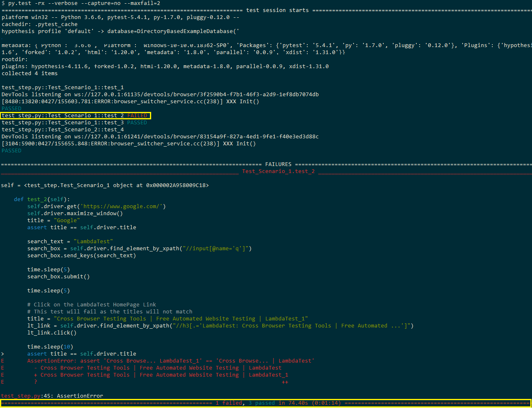Click the AssertionError diff line starting with minus

tap(153, 368)
